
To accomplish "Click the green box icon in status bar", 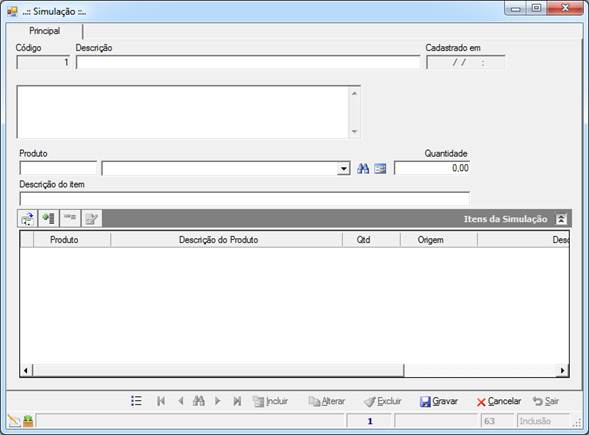I will click(x=28, y=421).
